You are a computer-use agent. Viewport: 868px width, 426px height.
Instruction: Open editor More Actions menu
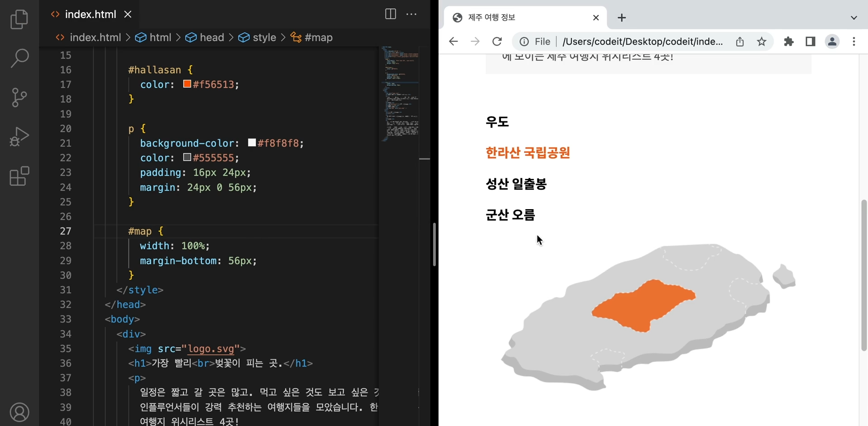(x=411, y=14)
